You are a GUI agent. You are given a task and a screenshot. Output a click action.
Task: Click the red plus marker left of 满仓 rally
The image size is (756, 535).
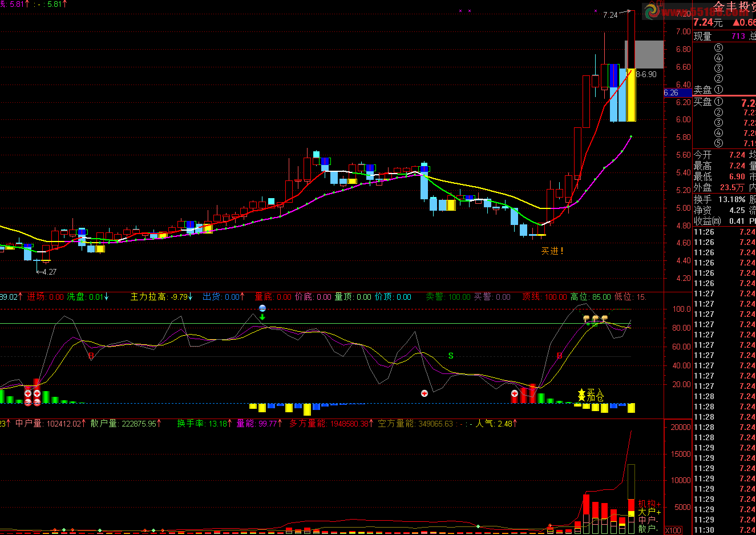point(514,393)
